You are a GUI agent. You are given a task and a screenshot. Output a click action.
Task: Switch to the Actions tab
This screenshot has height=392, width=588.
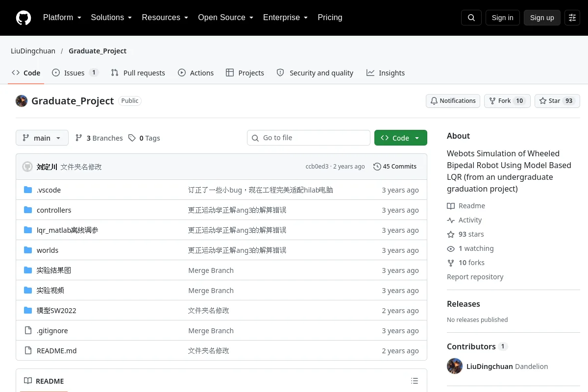196,73
